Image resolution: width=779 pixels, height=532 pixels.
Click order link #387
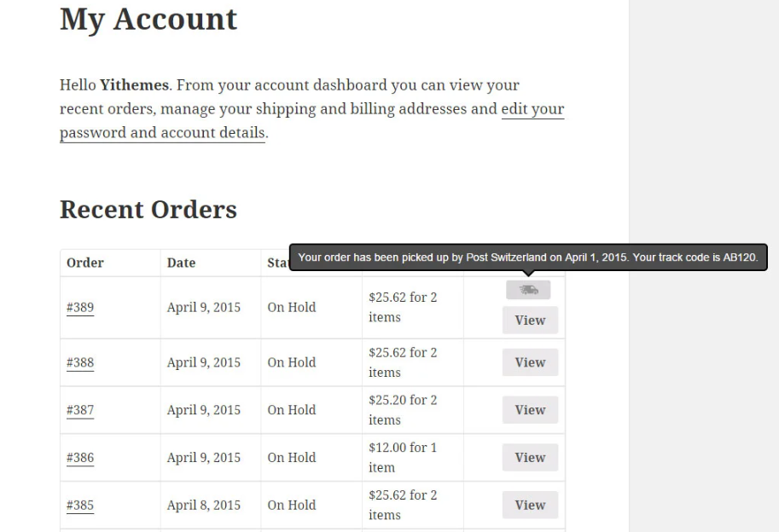pos(80,410)
